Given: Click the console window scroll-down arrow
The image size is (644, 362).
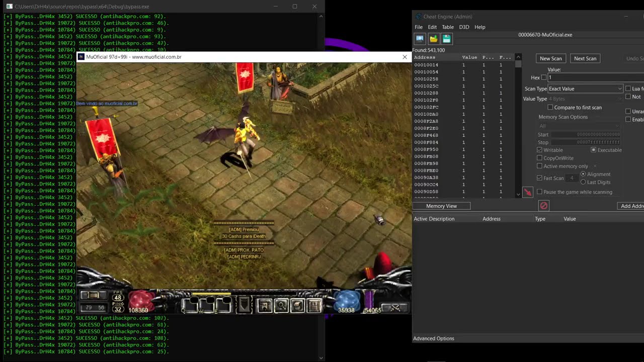Looking at the screenshot, I should (321, 358).
